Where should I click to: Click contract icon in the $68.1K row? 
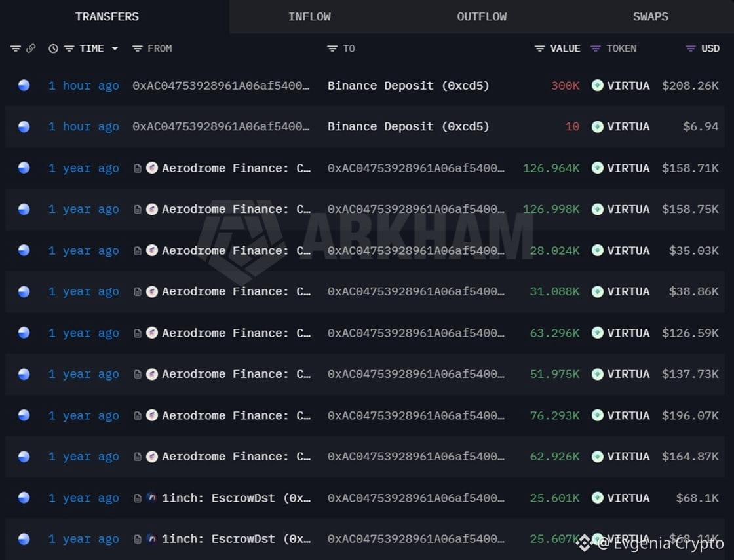point(138,498)
